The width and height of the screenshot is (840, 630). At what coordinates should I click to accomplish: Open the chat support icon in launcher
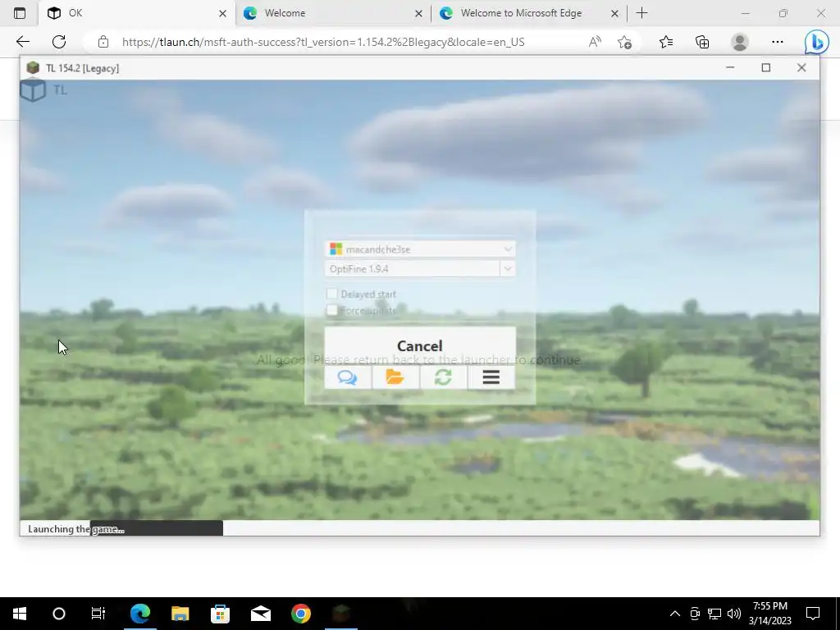click(x=348, y=377)
